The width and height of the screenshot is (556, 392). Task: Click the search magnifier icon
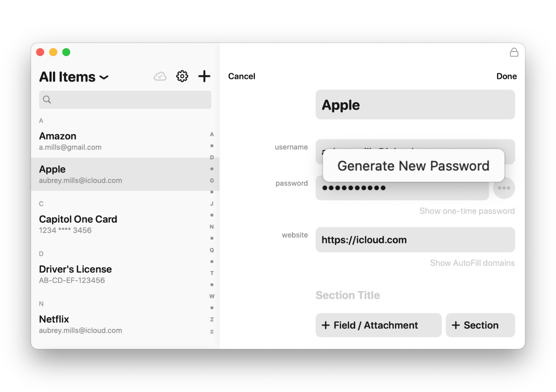47,100
